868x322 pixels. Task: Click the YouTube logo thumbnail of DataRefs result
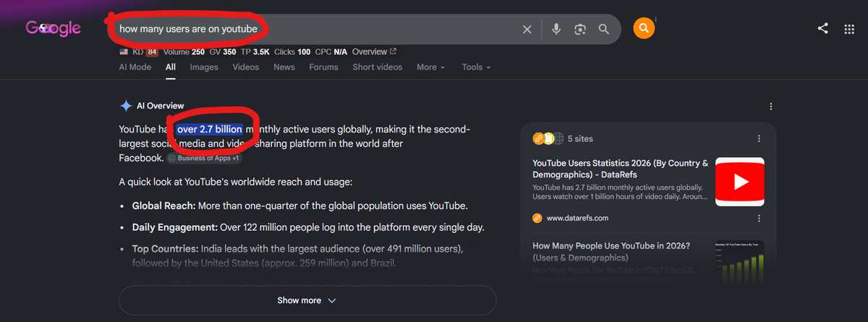click(x=739, y=182)
